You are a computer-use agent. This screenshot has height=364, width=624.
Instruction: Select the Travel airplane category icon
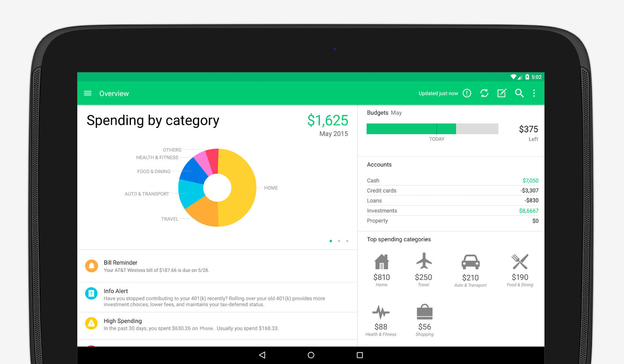pos(423,261)
